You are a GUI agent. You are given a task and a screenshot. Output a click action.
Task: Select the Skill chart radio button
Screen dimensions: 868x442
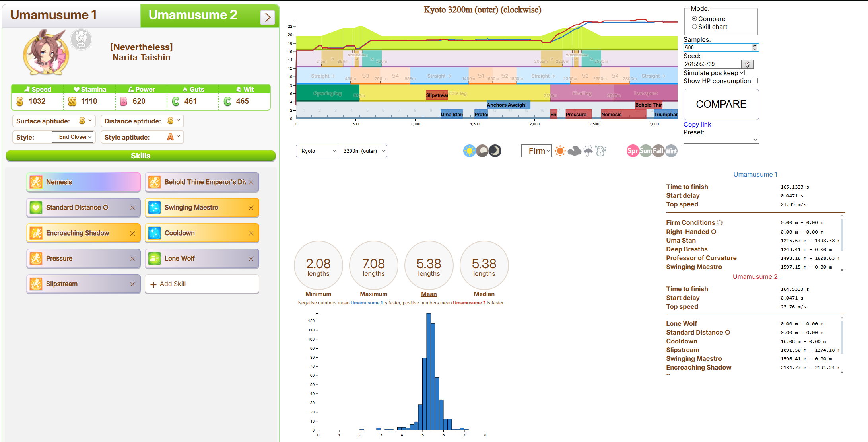tap(694, 27)
